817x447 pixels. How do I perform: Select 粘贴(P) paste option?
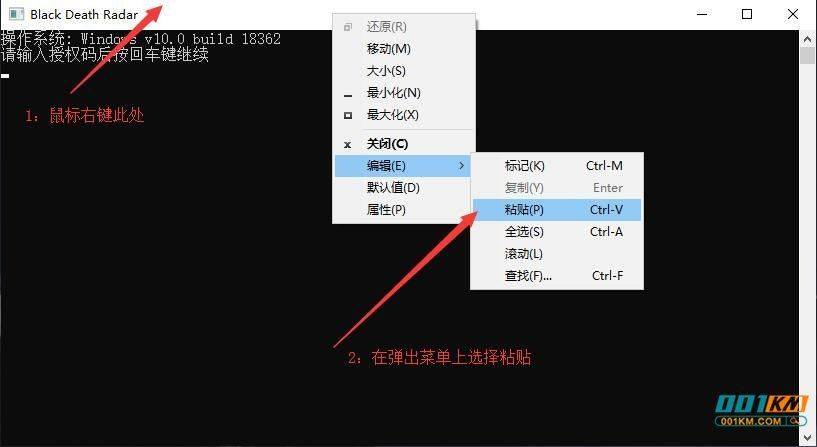(556, 209)
